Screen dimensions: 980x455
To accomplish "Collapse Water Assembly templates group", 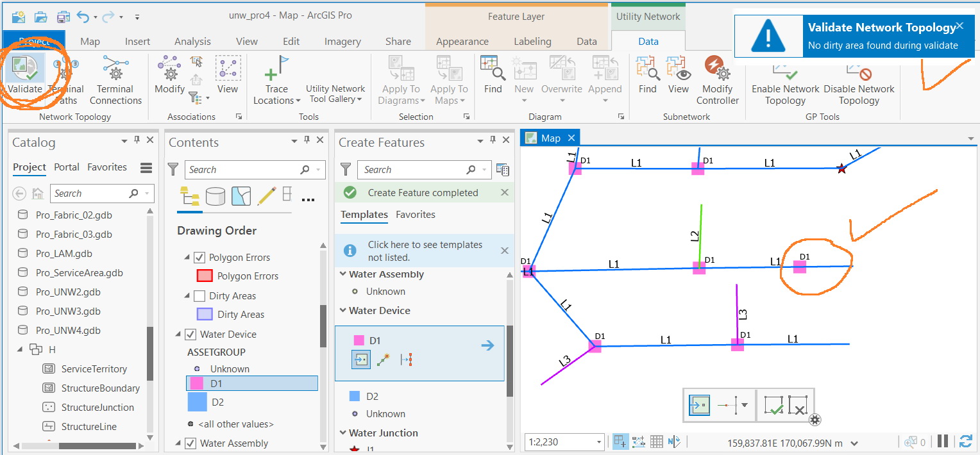I will 342,274.
